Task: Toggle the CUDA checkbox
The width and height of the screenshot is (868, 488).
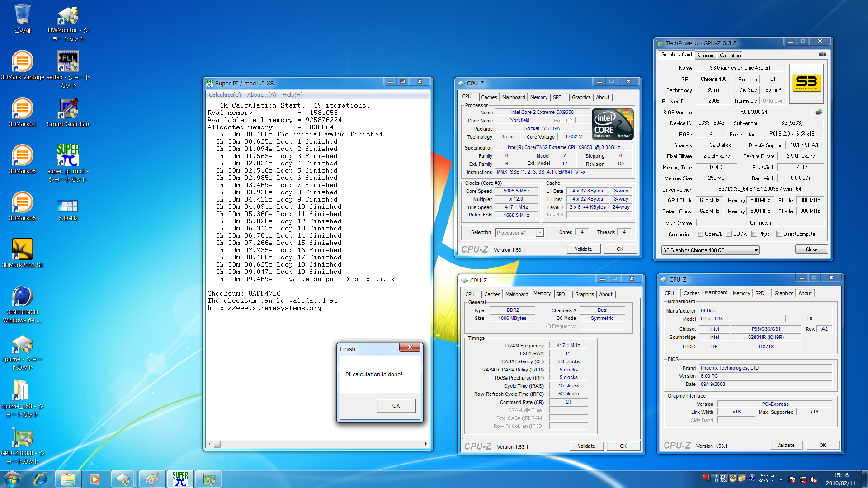Action: [x=729, y=234]
